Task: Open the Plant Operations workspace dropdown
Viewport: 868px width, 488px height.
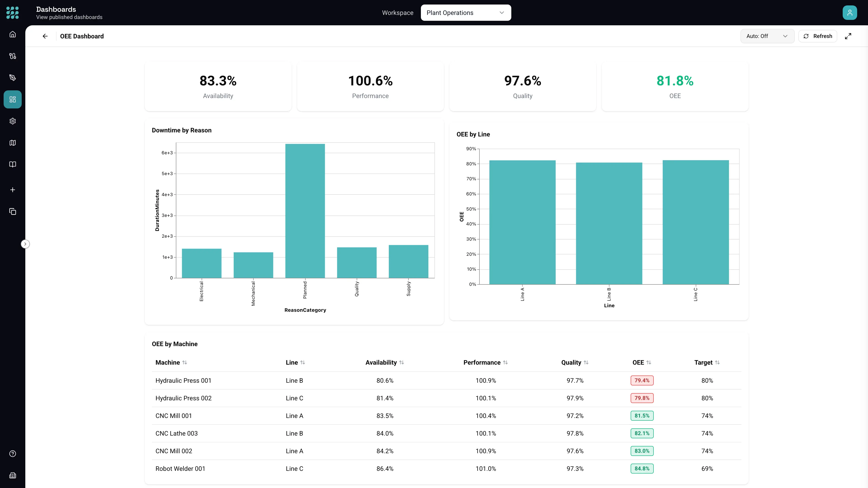Action: click(466, 13)
